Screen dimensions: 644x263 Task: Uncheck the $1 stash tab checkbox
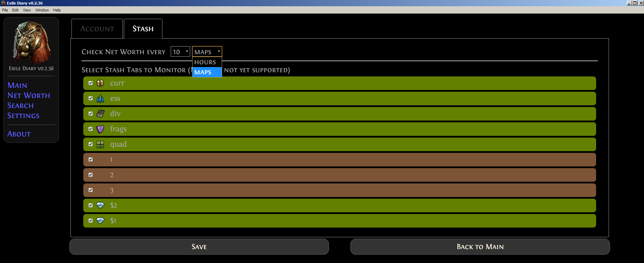(91, 221)
